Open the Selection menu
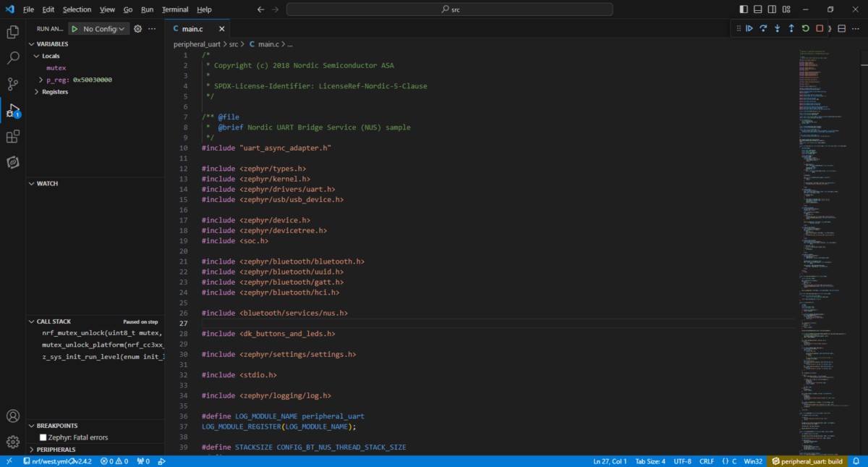Screen dimensions: 868x467 [77, 9]
